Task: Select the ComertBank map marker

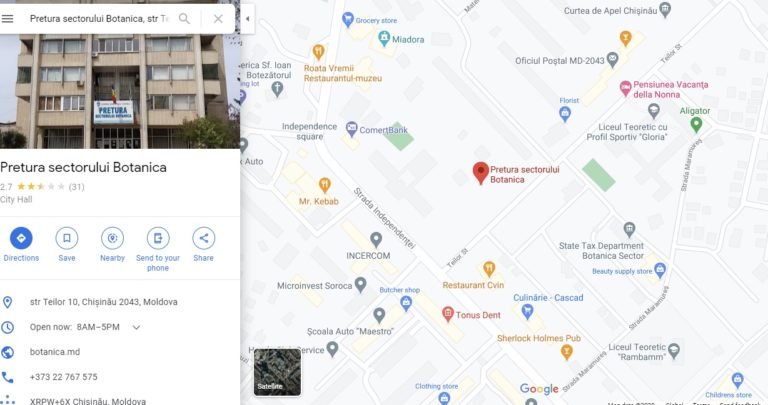Action: (x=351, y=129)
